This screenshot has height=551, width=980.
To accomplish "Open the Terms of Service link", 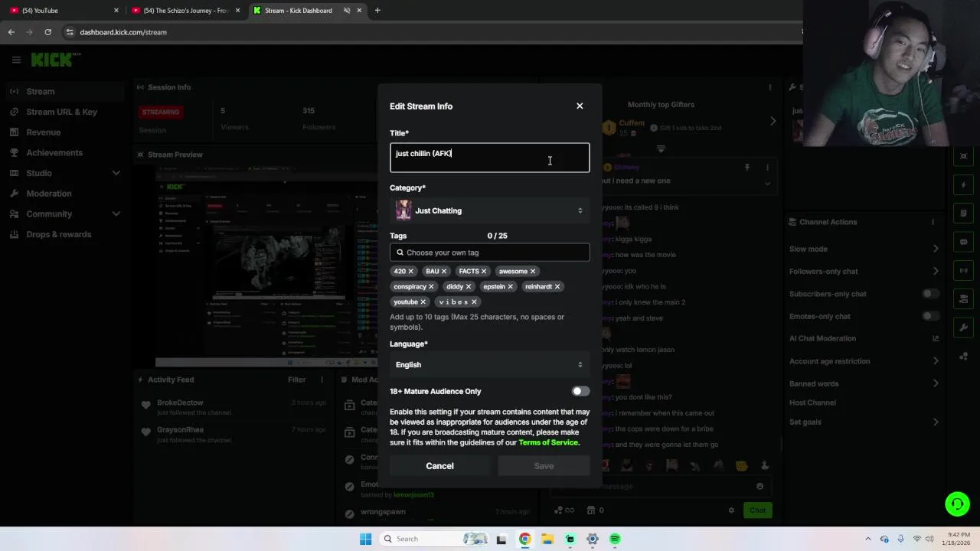I will [548, 442].
